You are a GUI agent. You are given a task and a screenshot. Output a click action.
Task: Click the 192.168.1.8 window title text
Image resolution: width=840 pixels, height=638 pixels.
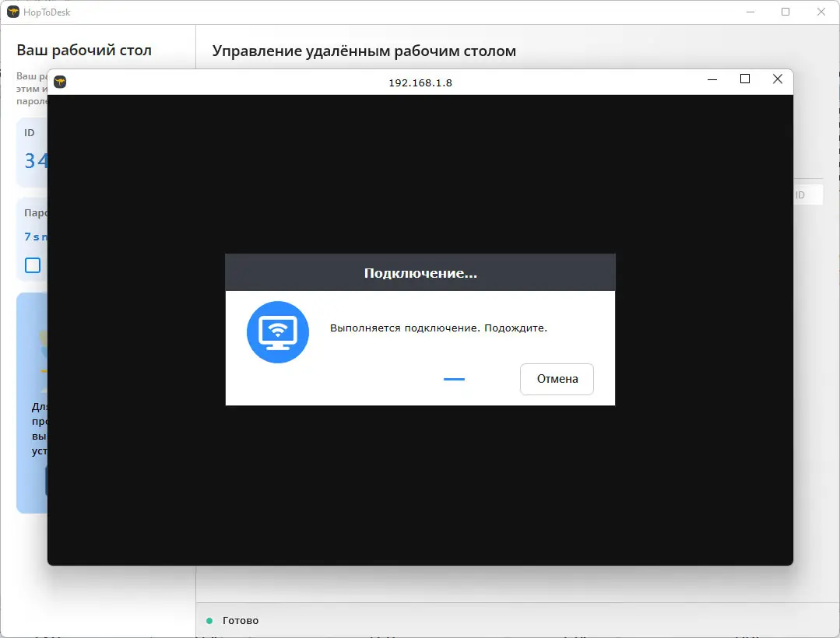point(420,83)
